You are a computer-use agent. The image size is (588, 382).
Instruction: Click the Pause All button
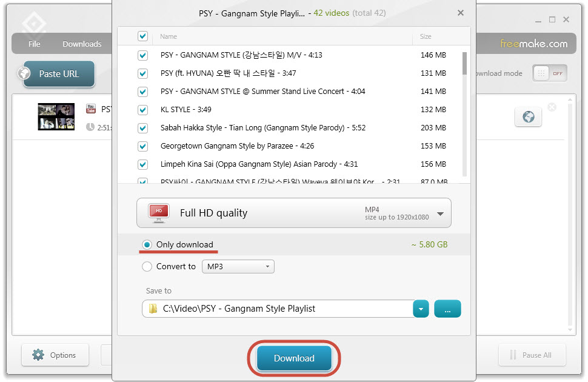pyautogui.click(x=532, y=355)
